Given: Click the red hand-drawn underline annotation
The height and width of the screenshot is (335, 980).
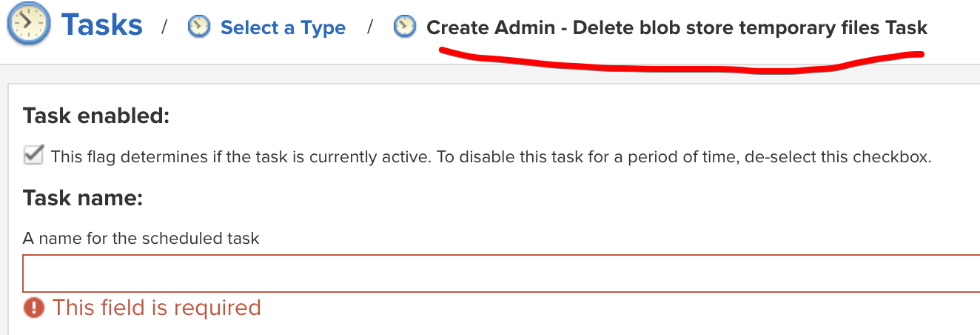Looking at the screenshot, I should point(681,62).
